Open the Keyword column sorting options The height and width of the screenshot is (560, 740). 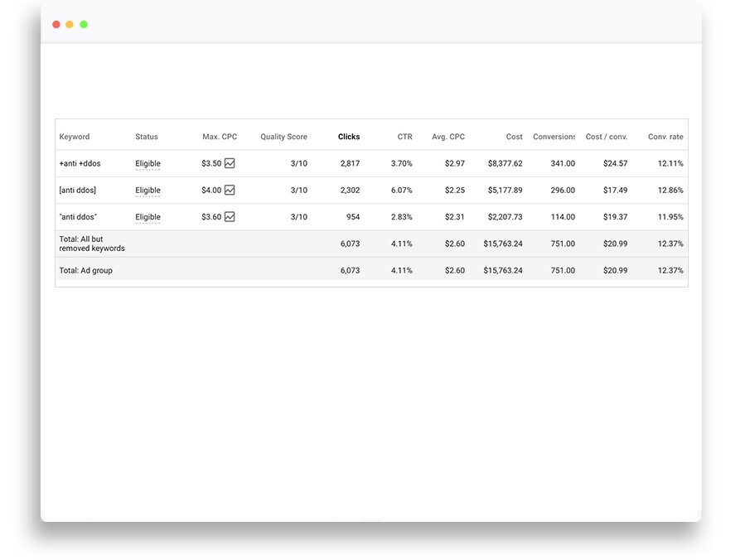pos(74,137)
